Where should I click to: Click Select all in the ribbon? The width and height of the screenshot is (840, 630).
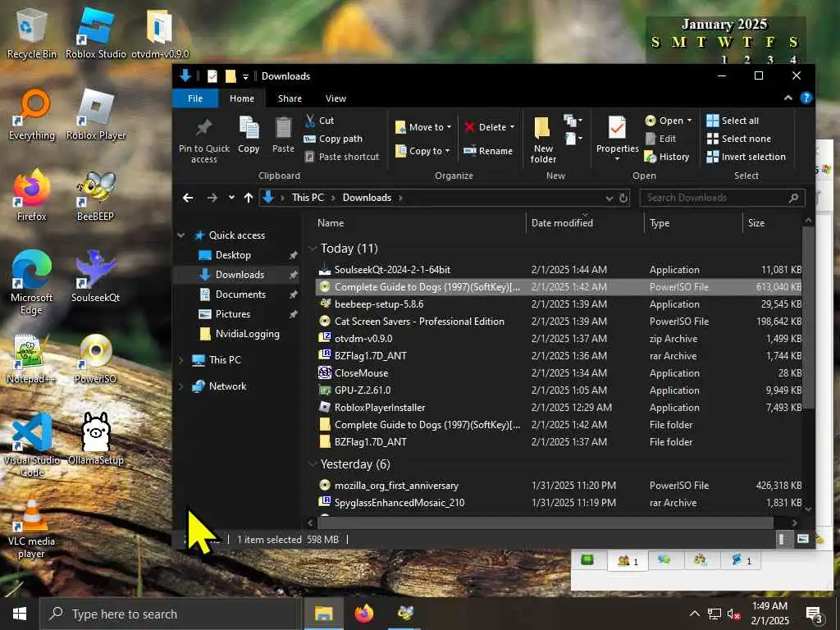click(733, 121)
